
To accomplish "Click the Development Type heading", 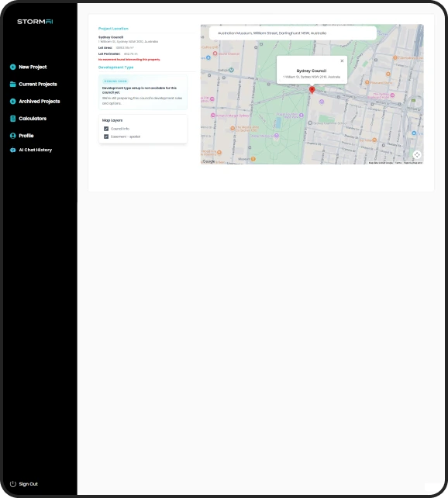I will pos(115,67).
